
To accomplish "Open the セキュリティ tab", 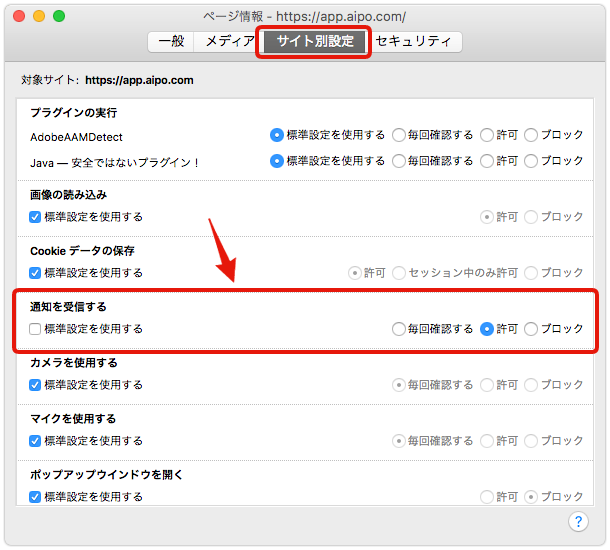I will (x=414, y=41).
